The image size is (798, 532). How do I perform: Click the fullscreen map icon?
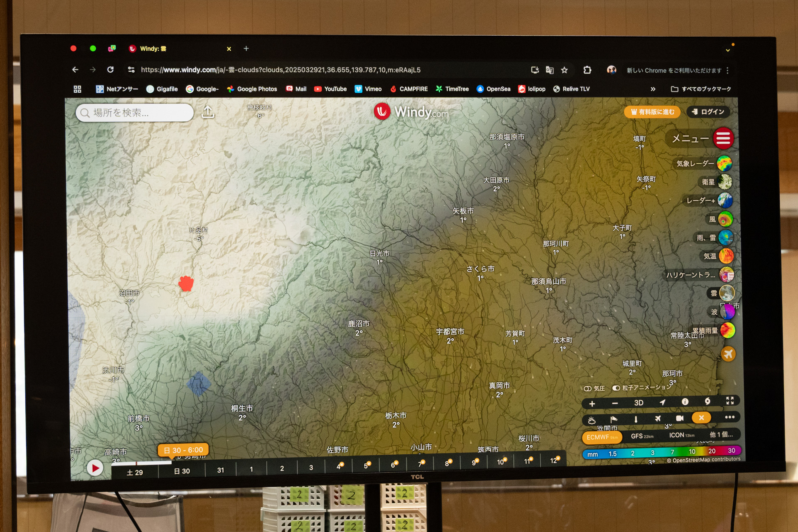(x=730, y=400)
